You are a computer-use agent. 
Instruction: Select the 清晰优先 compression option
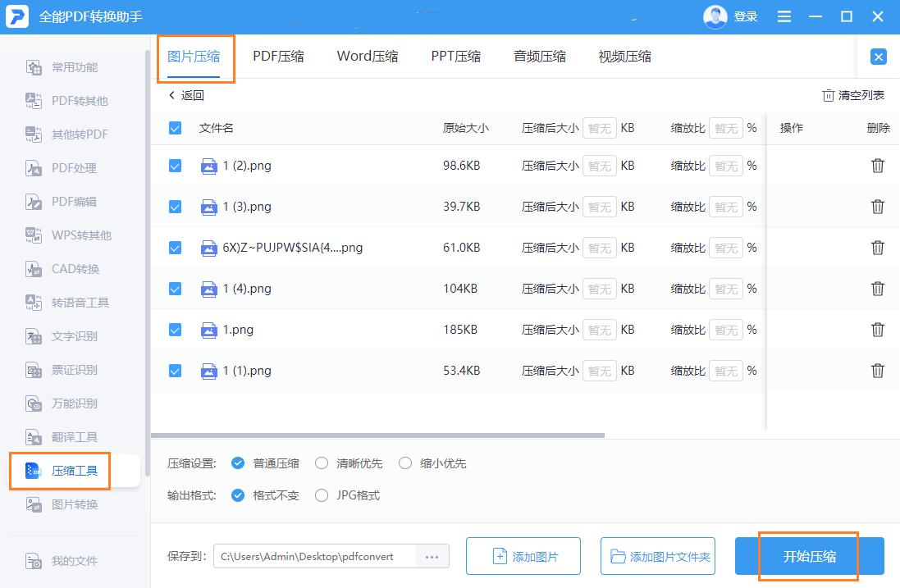click(320, 463)
